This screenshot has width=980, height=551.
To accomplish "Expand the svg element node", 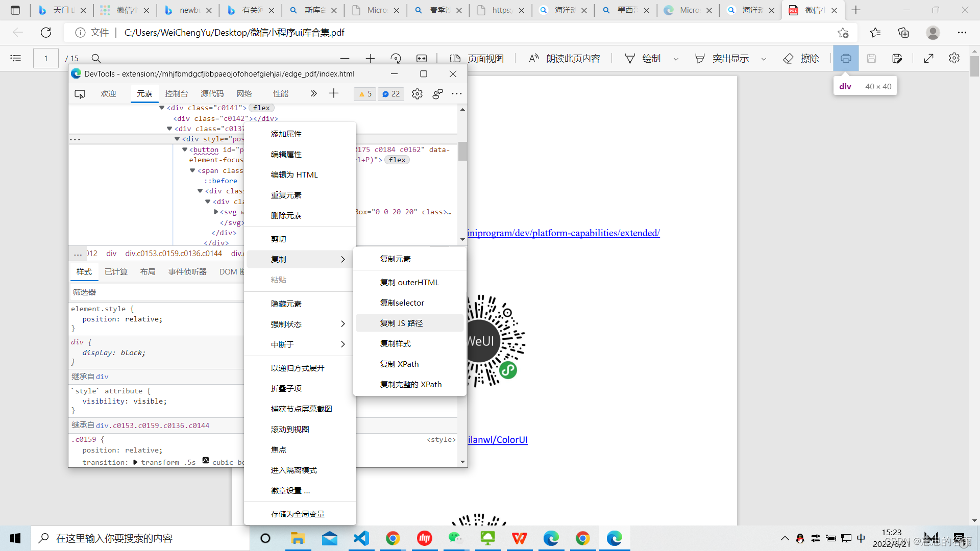I will (x=216, y=212).
